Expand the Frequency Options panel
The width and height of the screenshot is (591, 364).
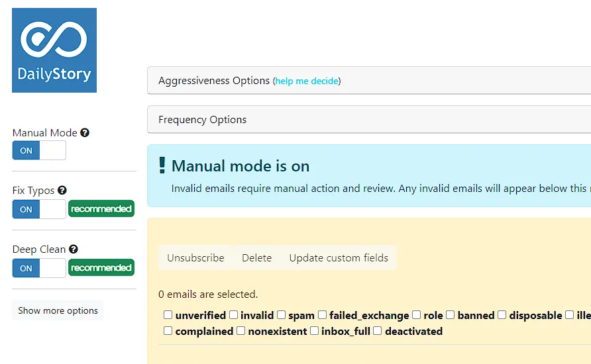click(x=369, y=119)
